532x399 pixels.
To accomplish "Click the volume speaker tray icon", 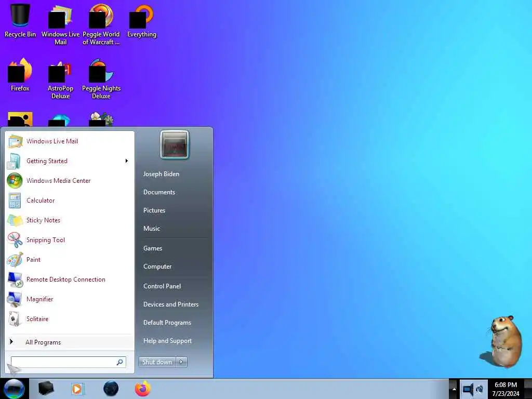I will [468, 389].
